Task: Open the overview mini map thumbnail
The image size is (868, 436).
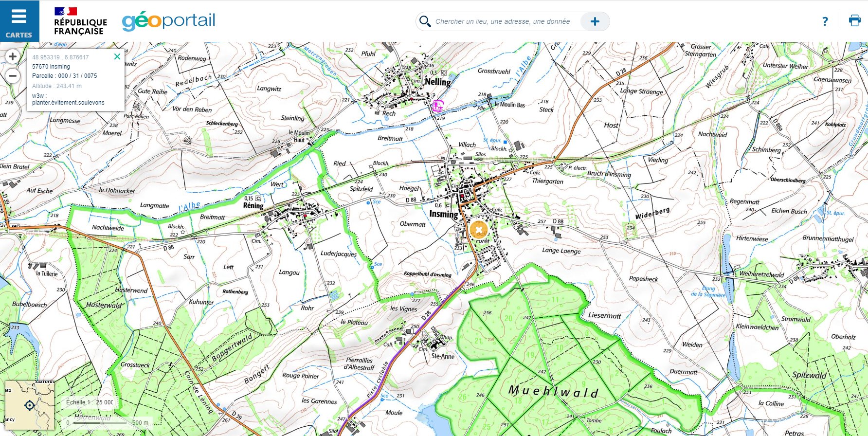Action: [29, 405]
